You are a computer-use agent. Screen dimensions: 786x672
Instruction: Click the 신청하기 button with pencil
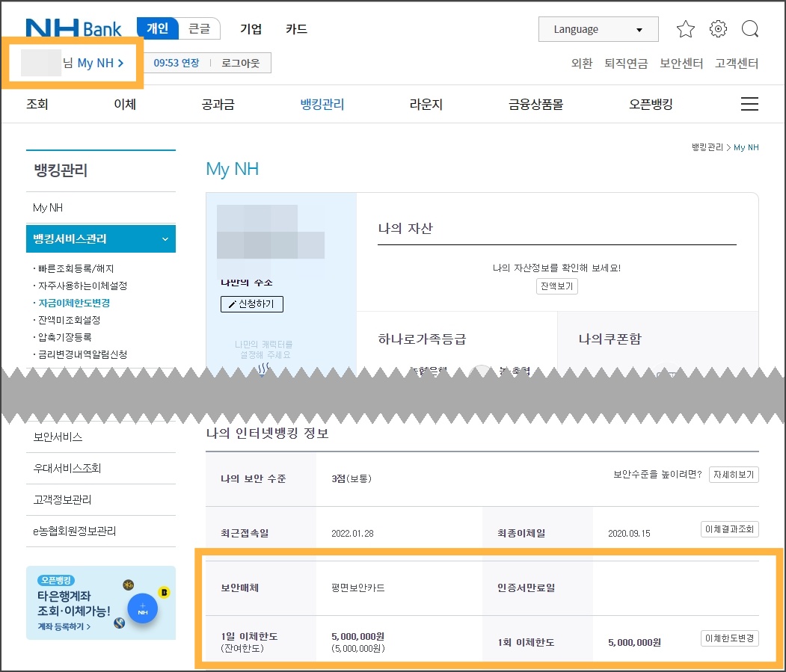[x=251, y=303]
